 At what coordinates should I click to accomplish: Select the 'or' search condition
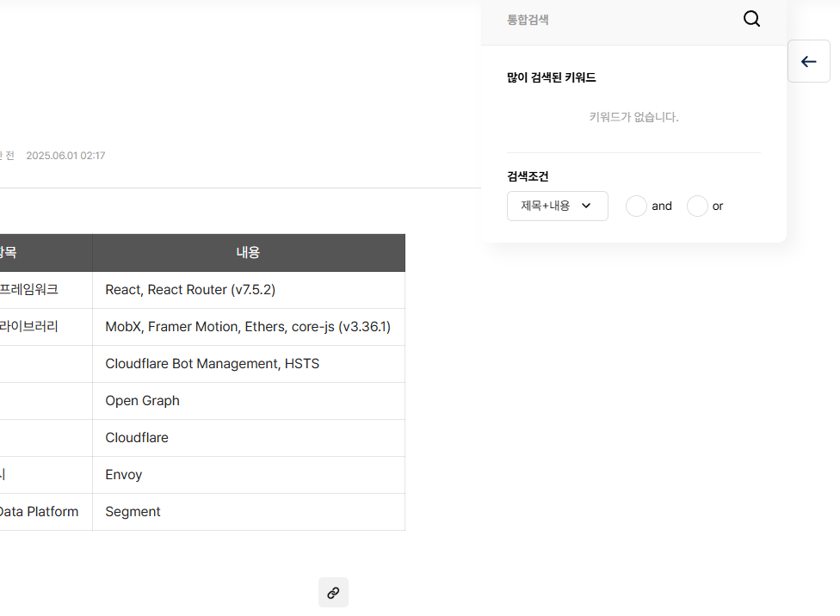tap(697, 206)
